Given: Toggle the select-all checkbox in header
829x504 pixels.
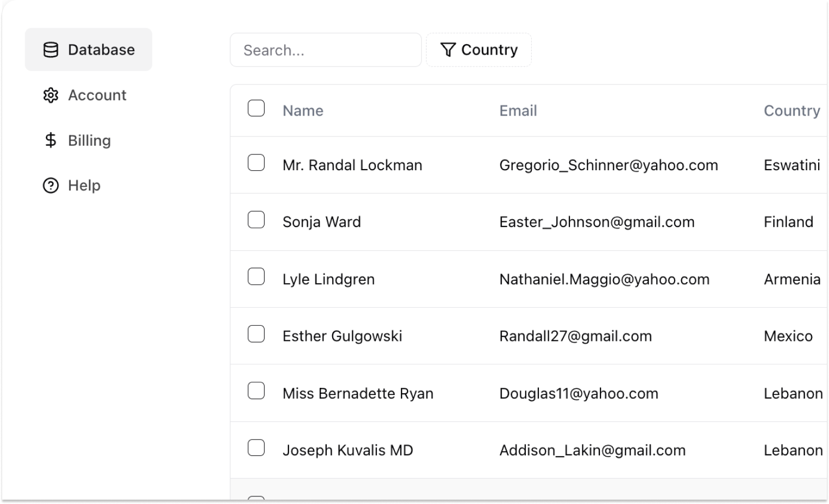Looking at the screenshot, I should point(256,109).
